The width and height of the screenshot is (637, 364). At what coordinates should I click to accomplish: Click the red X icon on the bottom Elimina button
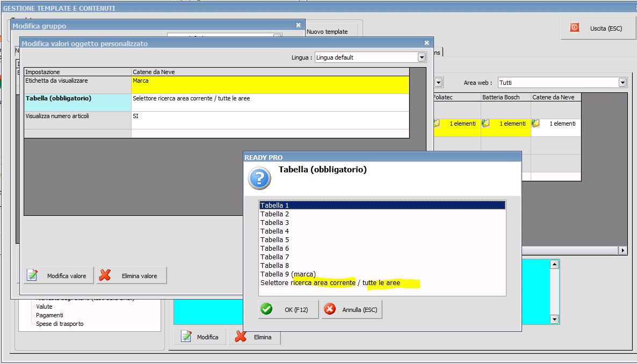241,337
